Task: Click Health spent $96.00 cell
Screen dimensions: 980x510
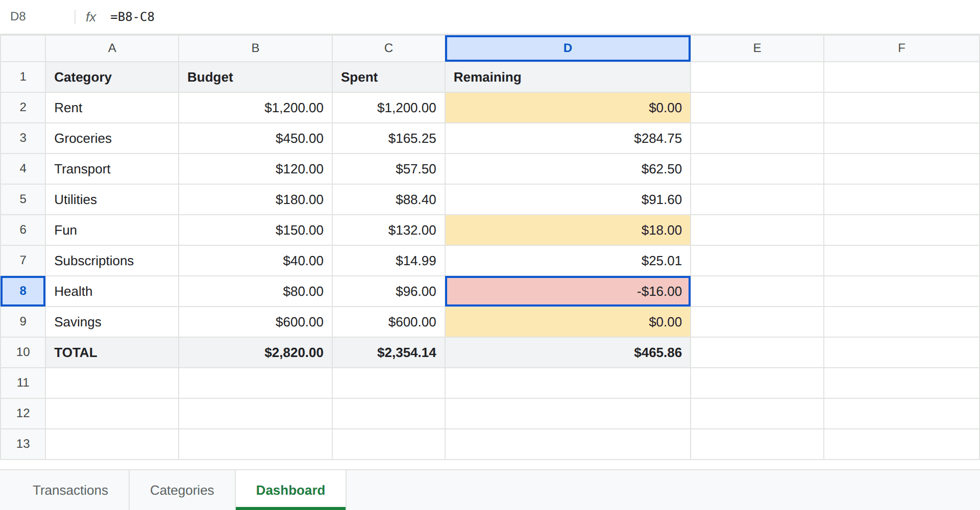Action: (389, 291)
